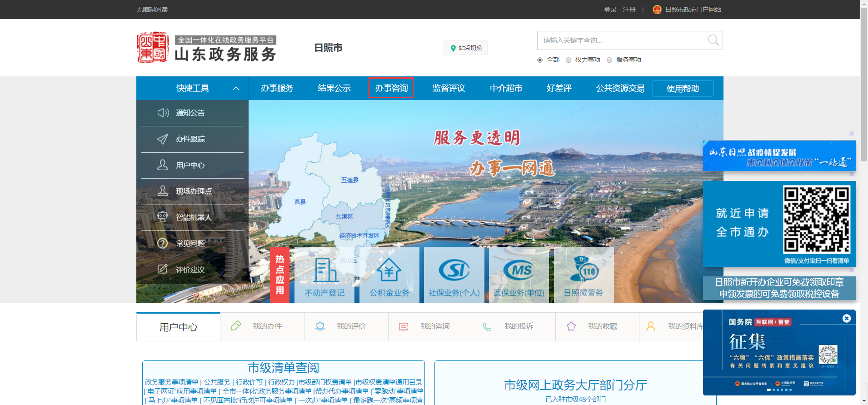Viewport: 868px width, 405px height.
Task: Close the 国务院 征集 popup banner
Action: 846,319
